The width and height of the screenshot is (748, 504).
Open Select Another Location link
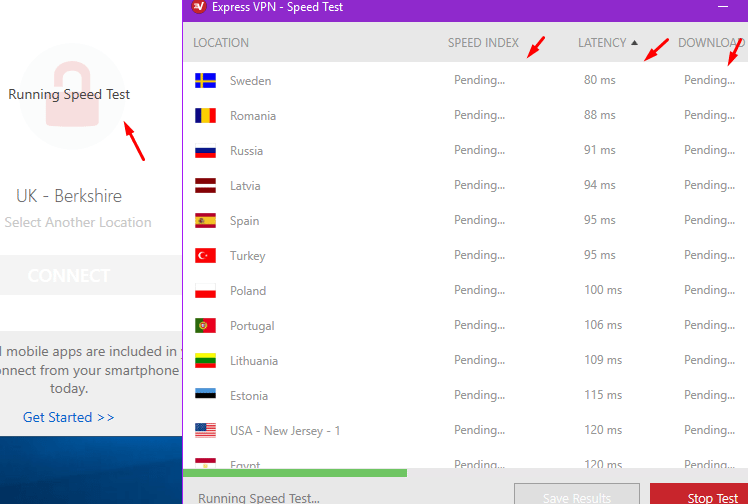(x=78, y=222)
